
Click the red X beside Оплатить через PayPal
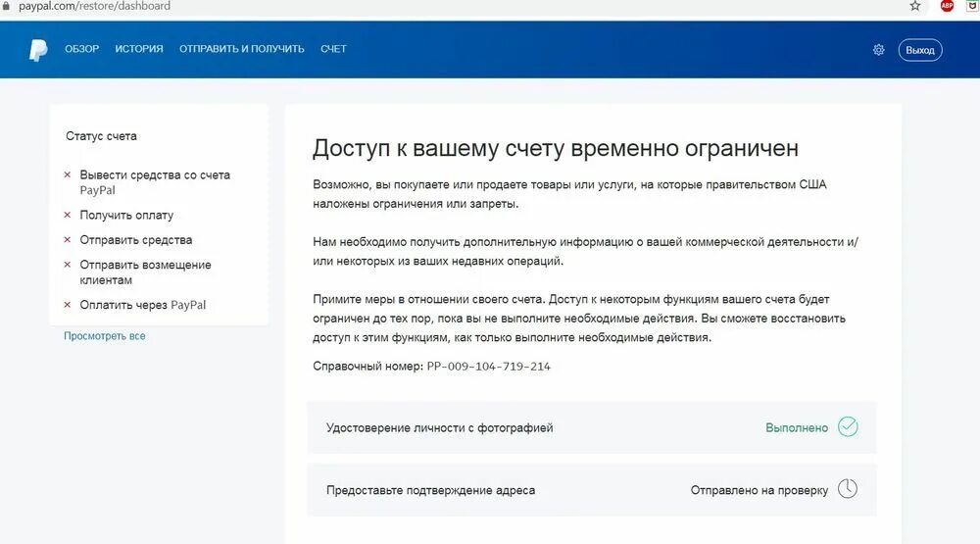click(68, 305)
